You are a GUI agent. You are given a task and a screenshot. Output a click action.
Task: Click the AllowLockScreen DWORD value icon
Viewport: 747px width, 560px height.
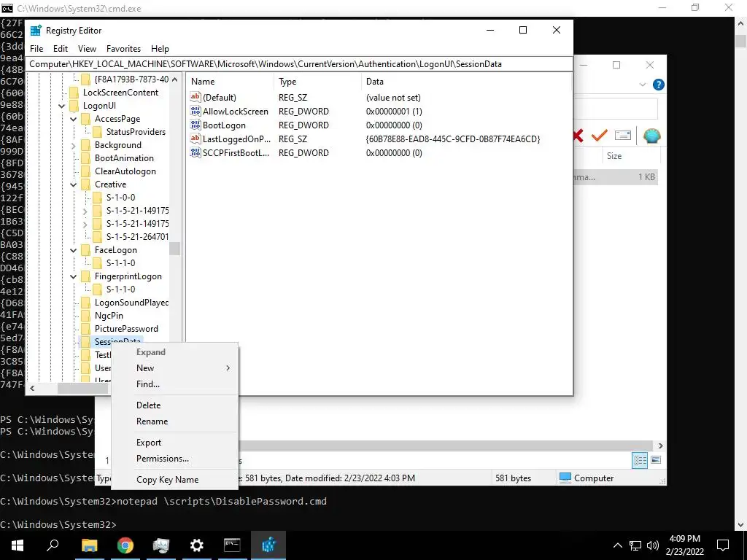point(196,112)
